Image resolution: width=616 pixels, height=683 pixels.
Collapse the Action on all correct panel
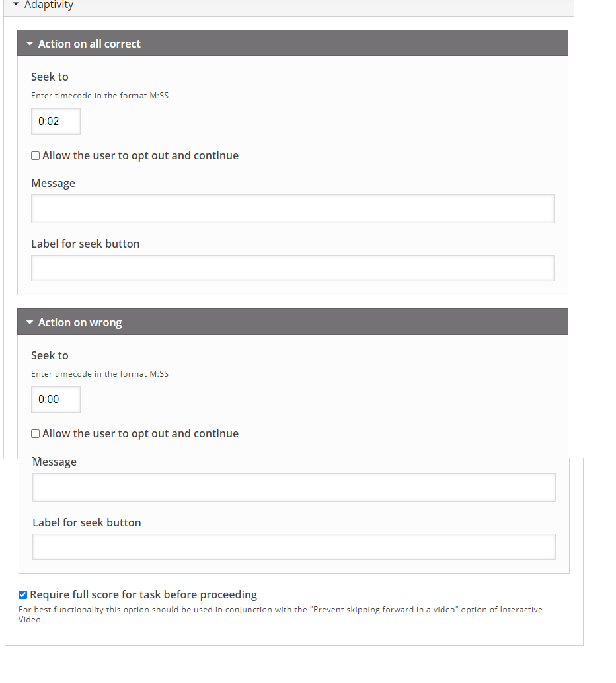(x=293, y=43)
